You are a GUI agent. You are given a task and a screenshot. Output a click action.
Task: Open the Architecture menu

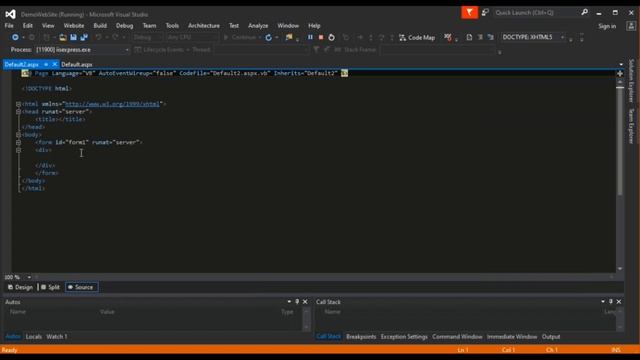click(x=204, y=26)
